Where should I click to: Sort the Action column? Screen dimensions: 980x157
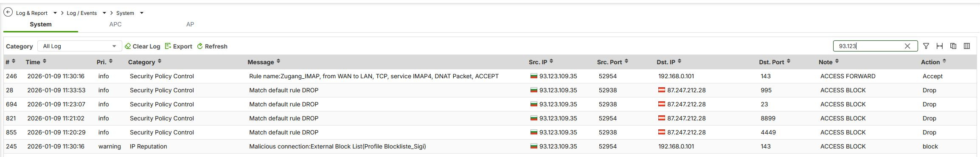click(944, 62)
